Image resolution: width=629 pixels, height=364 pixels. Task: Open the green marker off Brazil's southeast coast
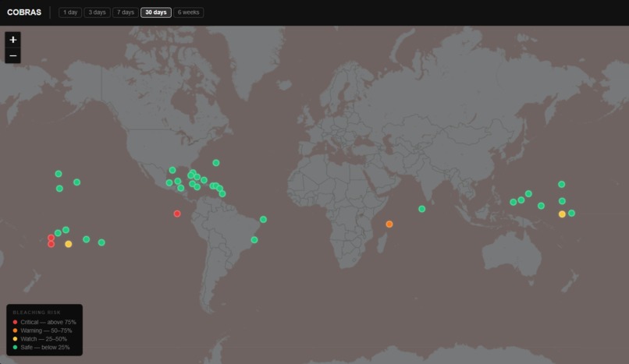click(x=254, y=240)
